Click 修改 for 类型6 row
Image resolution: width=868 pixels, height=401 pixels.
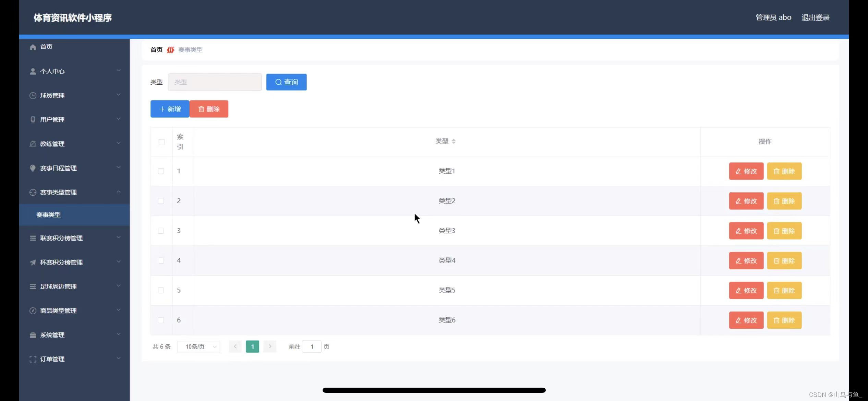pos(746,320)
